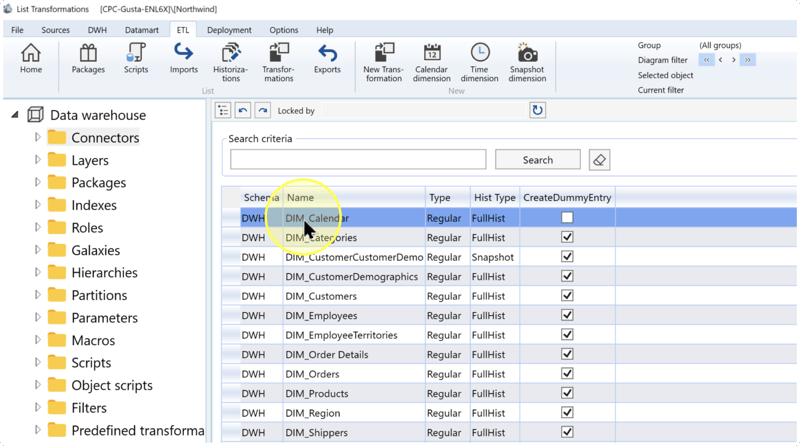
Task: Jump to first diagram filter
Action: pyautogui.click(x=707, y=60)
